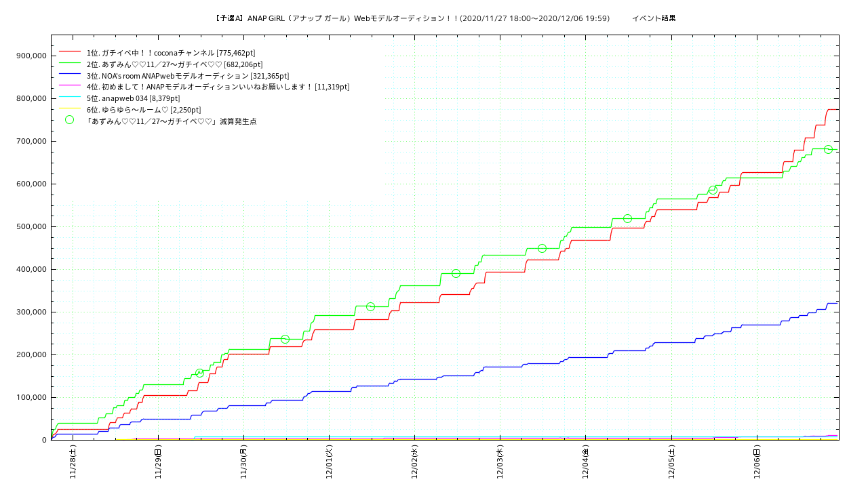The image size is (868, 488).
Task: Click cyan line sample beside 5位 entry
Action: pos(69,97)
